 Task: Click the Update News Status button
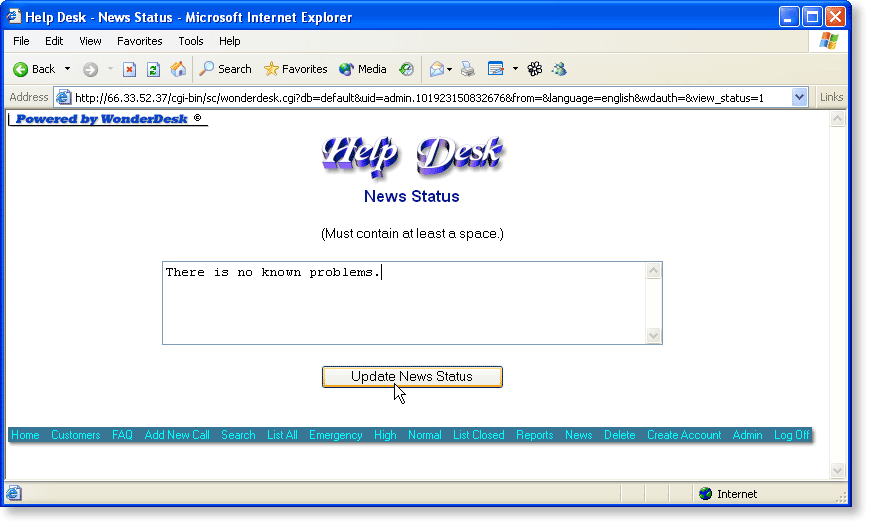(412, 376)
